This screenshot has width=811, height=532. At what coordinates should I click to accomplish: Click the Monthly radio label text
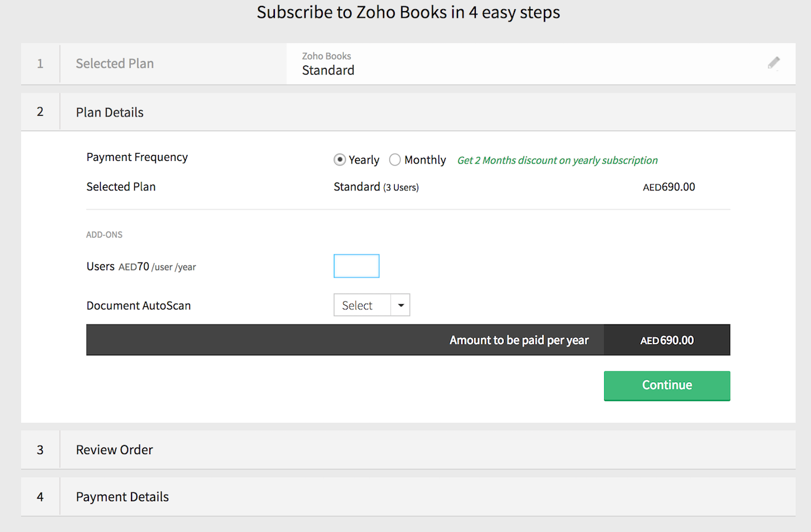pos(425,160)
